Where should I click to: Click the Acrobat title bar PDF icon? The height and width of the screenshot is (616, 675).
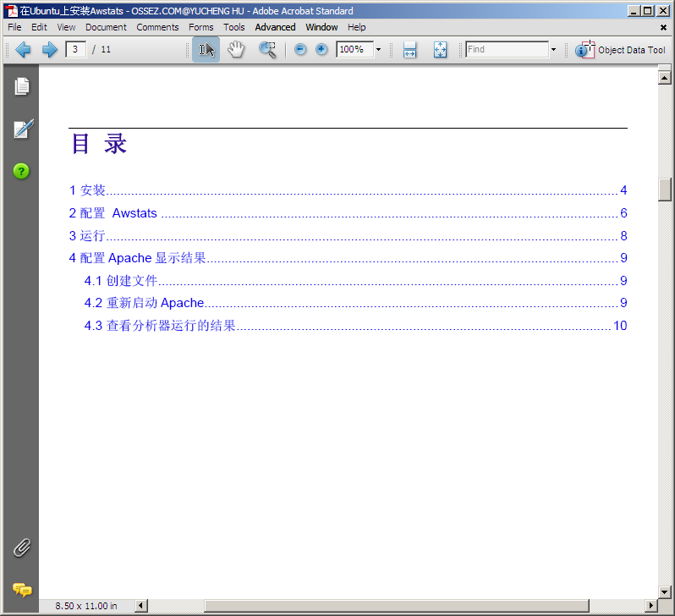click(x=11, y=11)
